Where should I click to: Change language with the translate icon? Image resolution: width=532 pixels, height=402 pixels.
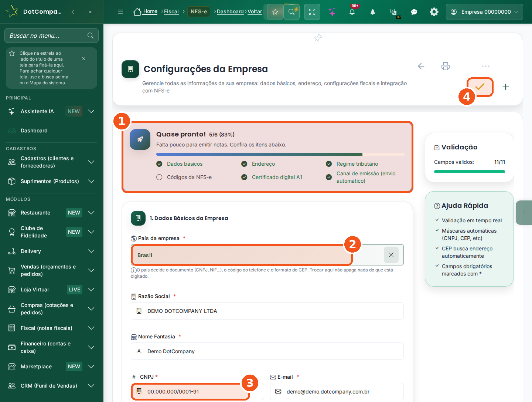click(x=394, y=12)
